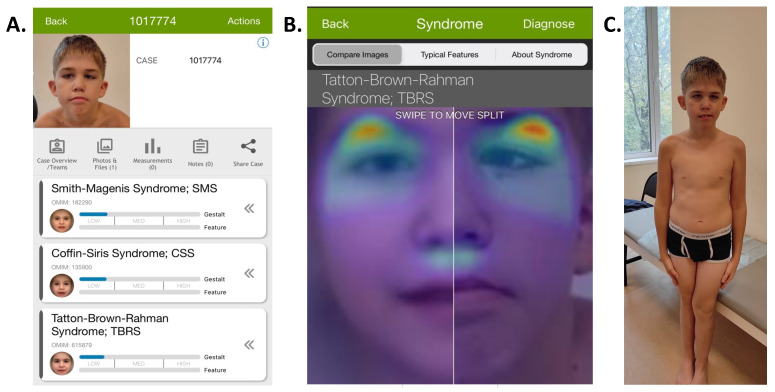The width and height of the screenshot is (775, 392).
Task: Open the Actions menu
Action: coord(244,21)
